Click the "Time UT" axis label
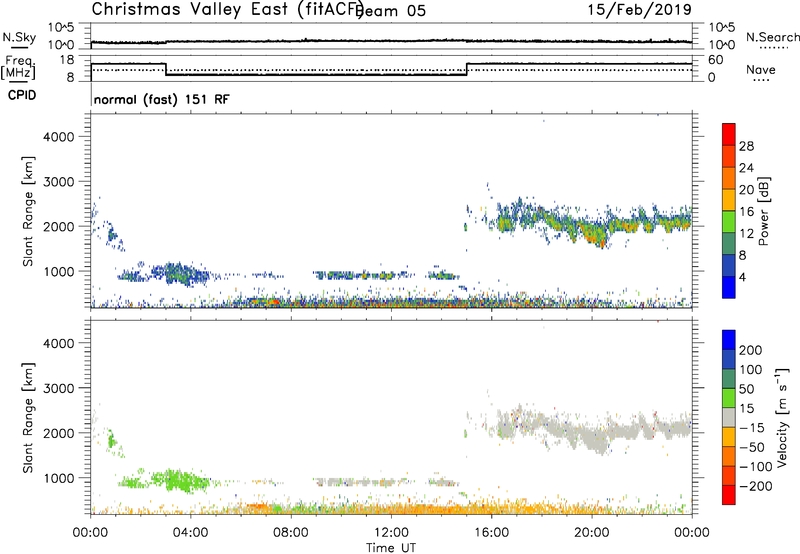Viewport: 800px width, 554px height. (391, 548)
